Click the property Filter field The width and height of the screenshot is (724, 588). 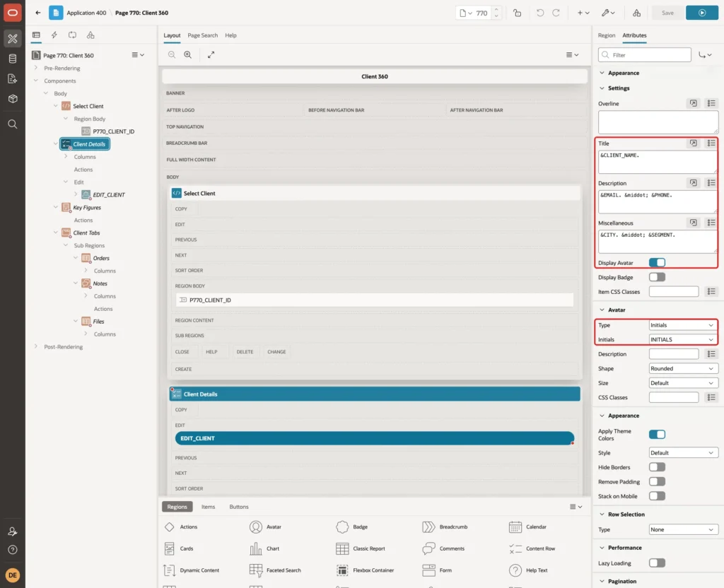click(x=645, y=55)
